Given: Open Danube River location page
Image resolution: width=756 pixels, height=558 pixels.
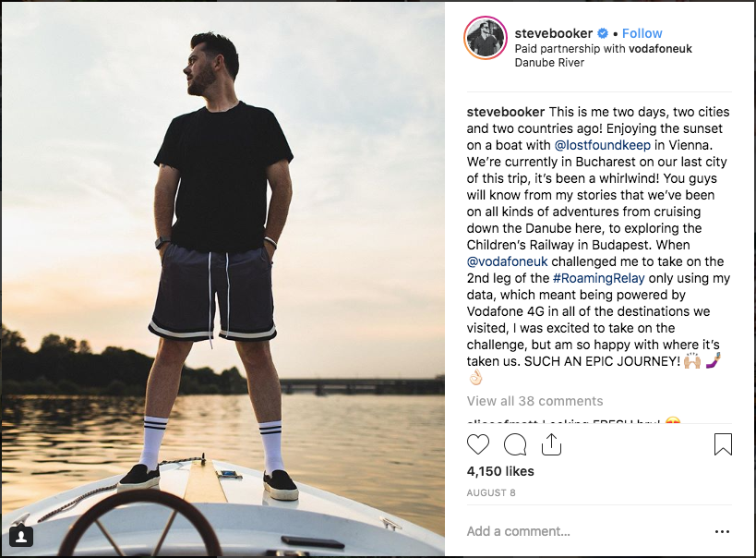Looking at the screenshot, I should [x=549, y=63].
